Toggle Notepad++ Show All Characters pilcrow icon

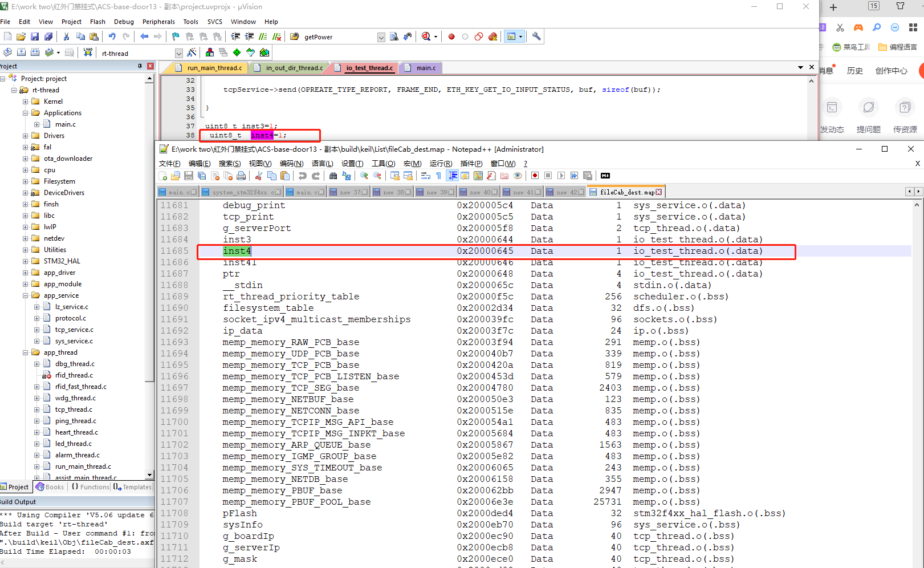438,176
